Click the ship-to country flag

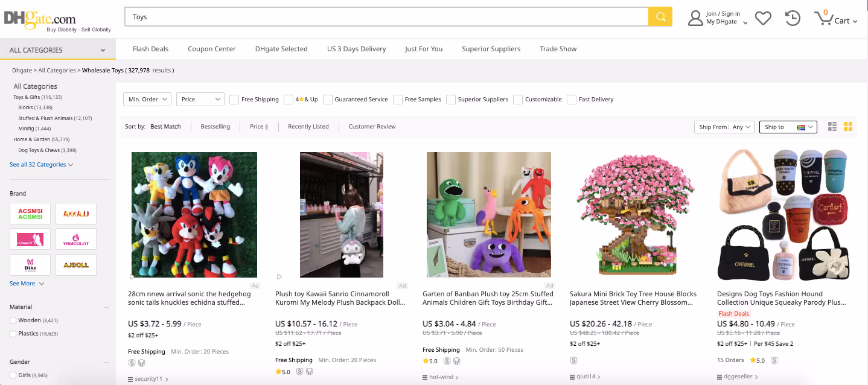(x=801, y=127)
